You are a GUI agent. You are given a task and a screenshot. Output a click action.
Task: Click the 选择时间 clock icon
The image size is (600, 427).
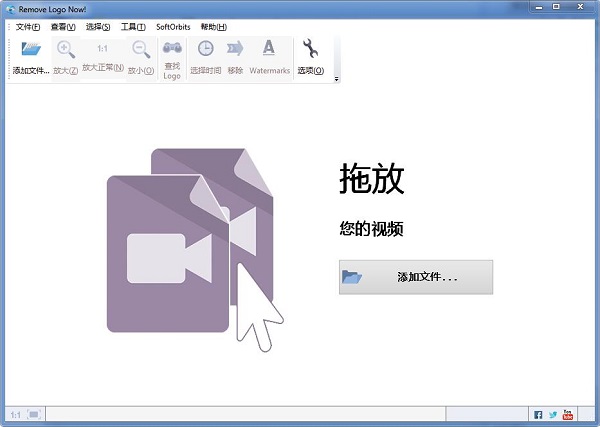[205, 48]
